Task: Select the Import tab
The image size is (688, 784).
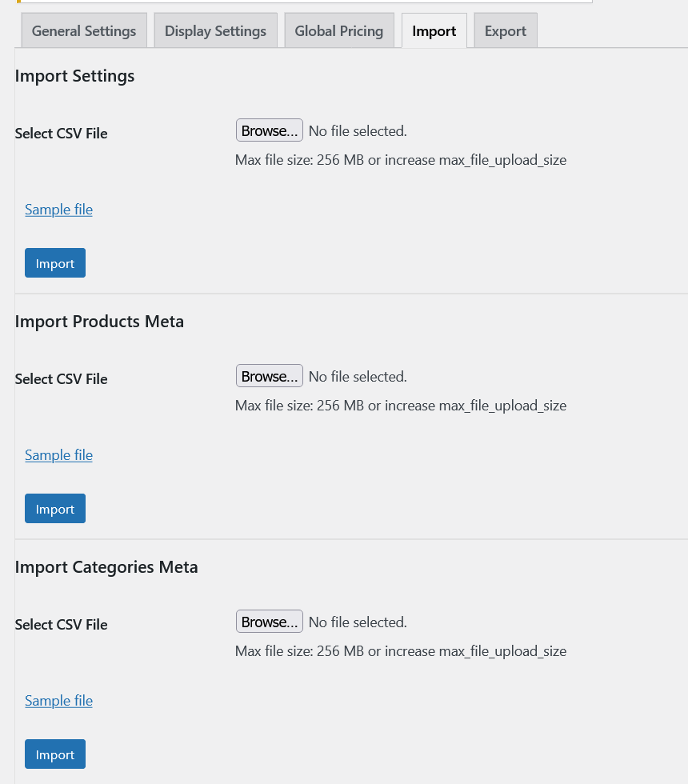Action: pos(434,31)
